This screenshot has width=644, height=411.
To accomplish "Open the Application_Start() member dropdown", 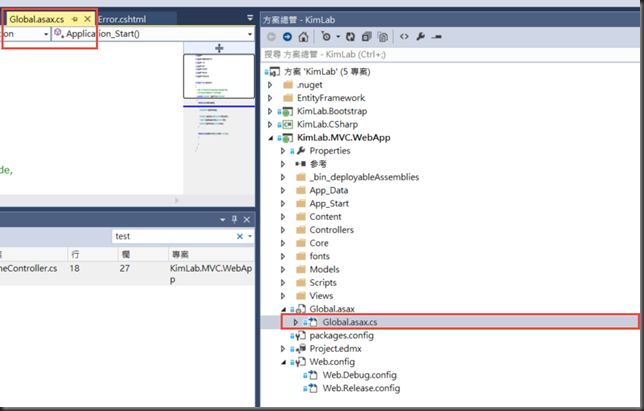I will 250,34.
